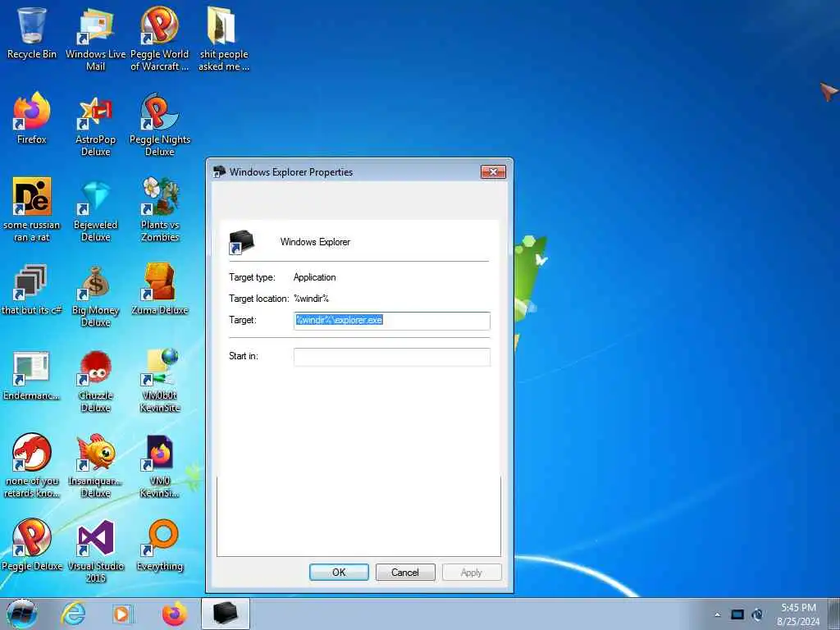The image size is (840, 630).
Task: Select the 'some russian ran a rat' icon
Action: pyautogui.click(x=32, y=210)
